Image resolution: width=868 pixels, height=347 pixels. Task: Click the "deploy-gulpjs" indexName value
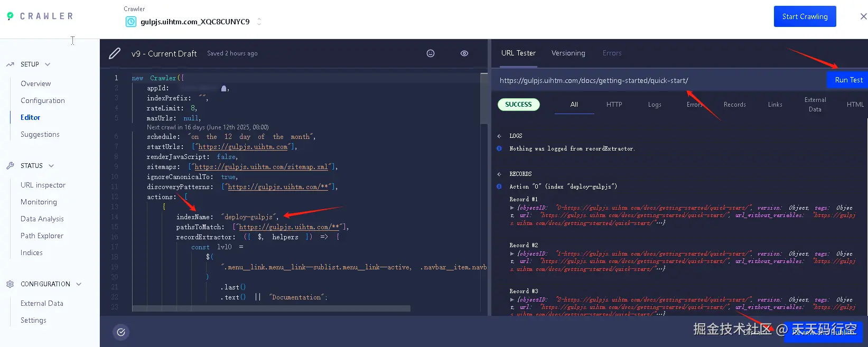[x=248, y=217]
